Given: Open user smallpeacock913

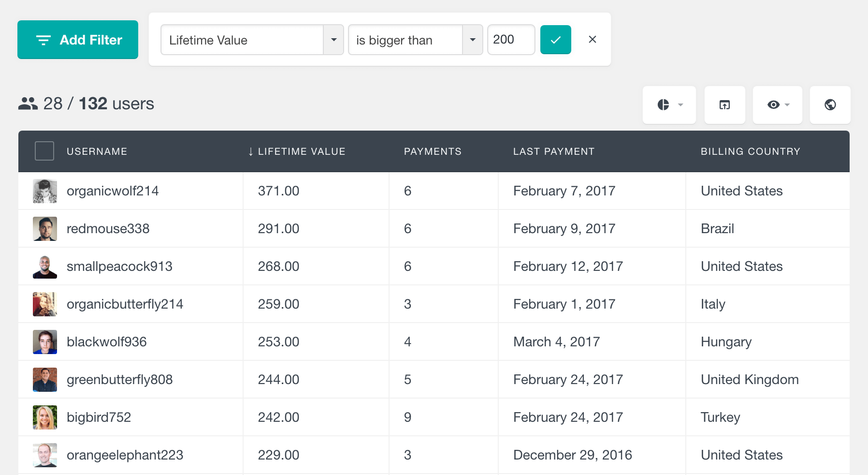Looking at the screenshot, I should (x=119, y=267).
